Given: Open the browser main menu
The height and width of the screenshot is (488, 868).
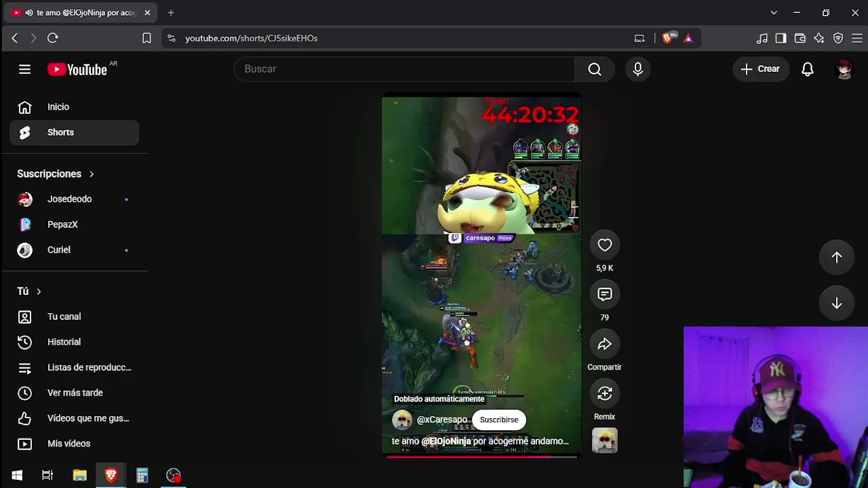Looking at the screenshot, I should 858,38.
